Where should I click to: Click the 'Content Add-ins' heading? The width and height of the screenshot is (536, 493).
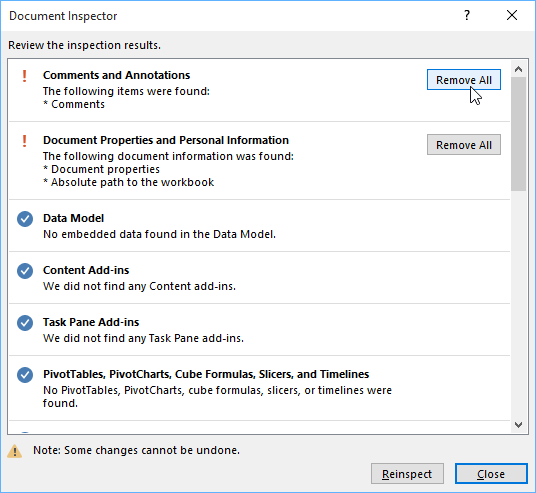point(86,270)
